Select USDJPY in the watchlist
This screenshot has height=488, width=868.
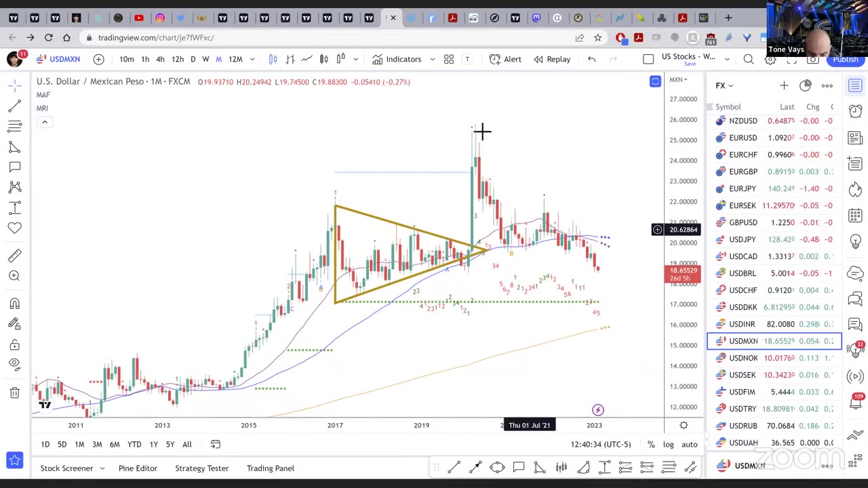(774, 239)
